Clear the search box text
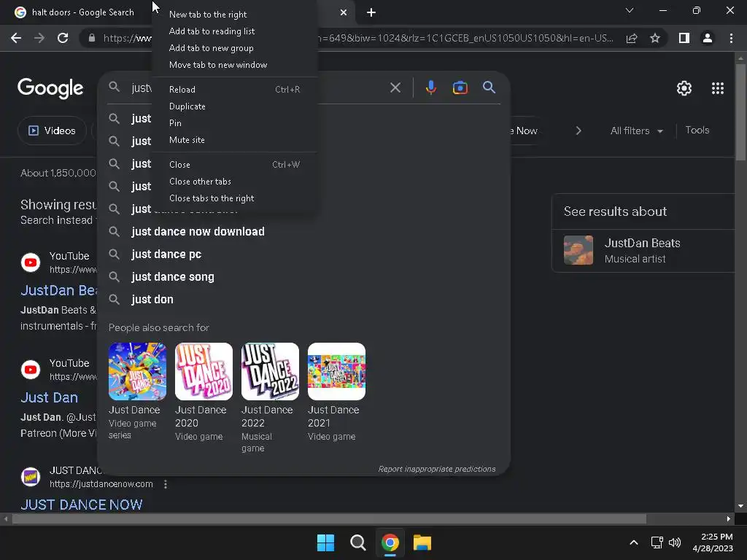Viewport: 747px width, 560px height. [x=395, y=87]
